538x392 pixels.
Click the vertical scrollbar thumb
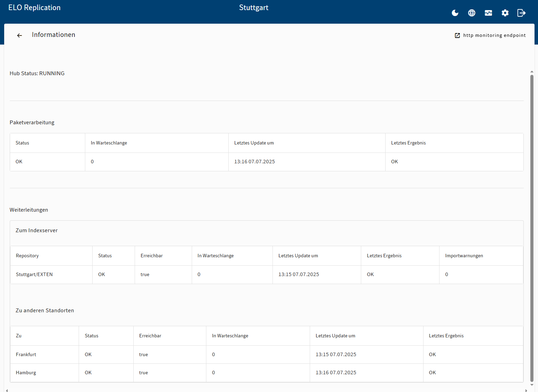pyautogui.click(x=532, y=228)
